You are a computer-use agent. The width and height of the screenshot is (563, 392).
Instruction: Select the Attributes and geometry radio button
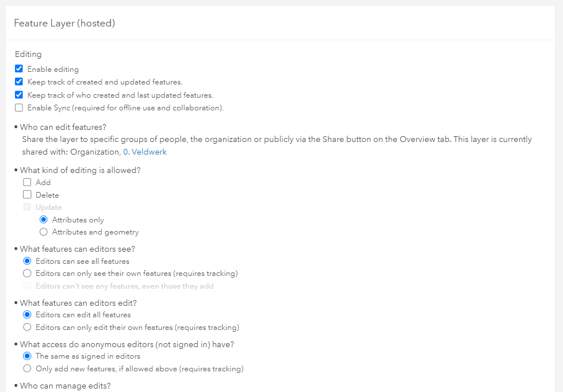43,232
